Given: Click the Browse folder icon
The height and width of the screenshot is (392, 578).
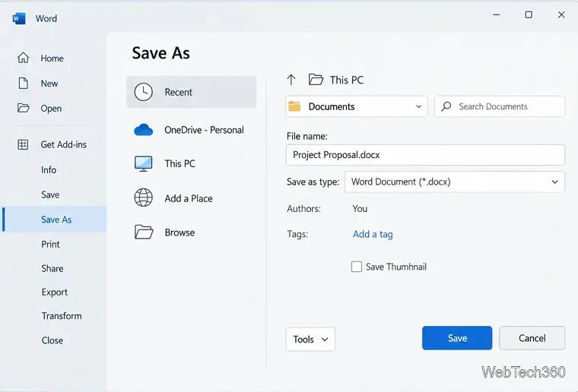Looking at the screenshot, I should tap(144, 232).
